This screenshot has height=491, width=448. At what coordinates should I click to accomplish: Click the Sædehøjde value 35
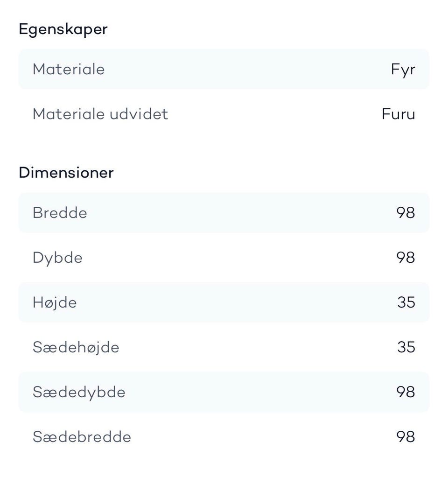[406, 347]
